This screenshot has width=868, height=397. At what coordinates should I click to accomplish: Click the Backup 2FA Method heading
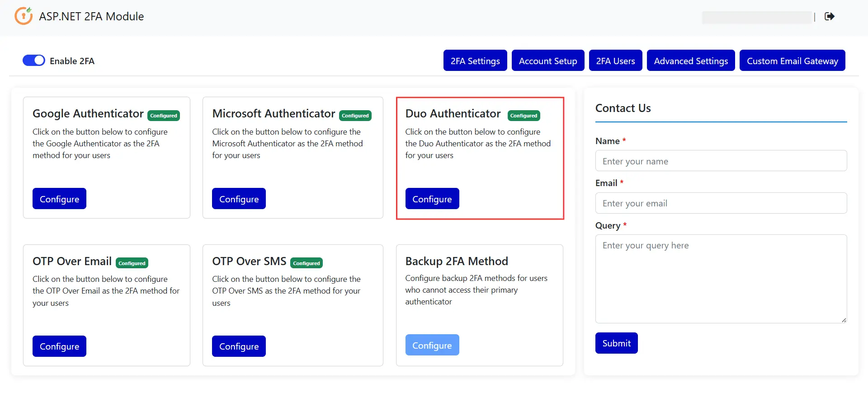[x=457, y=261]
